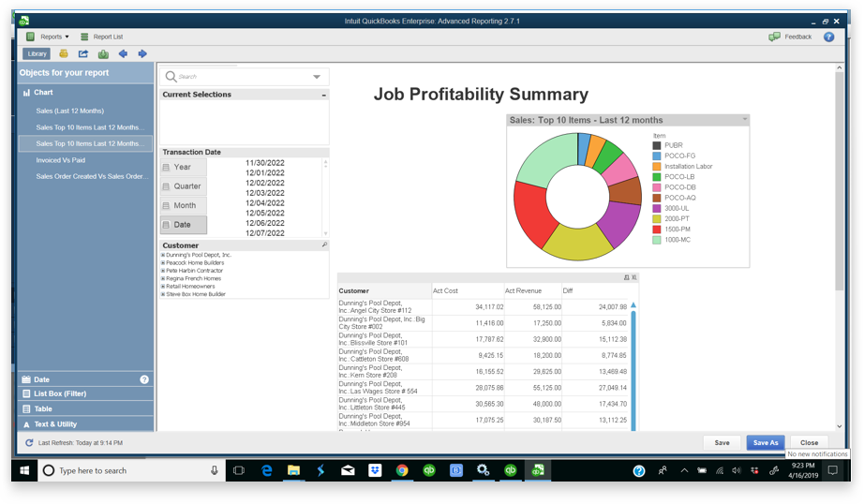The height and width of the screenshot is (504, 864).
Task: Expand Dunning's Pool Depot, Inc. in Customer list
Action: (163, 255)
